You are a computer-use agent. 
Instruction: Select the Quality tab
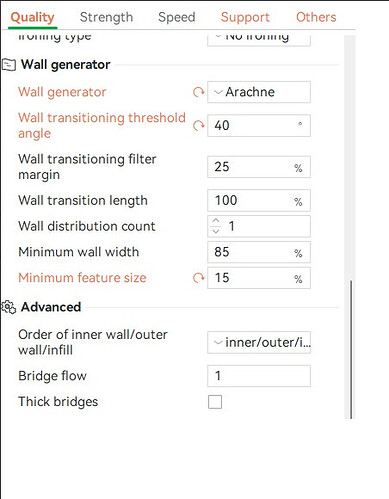click(32, 17)
